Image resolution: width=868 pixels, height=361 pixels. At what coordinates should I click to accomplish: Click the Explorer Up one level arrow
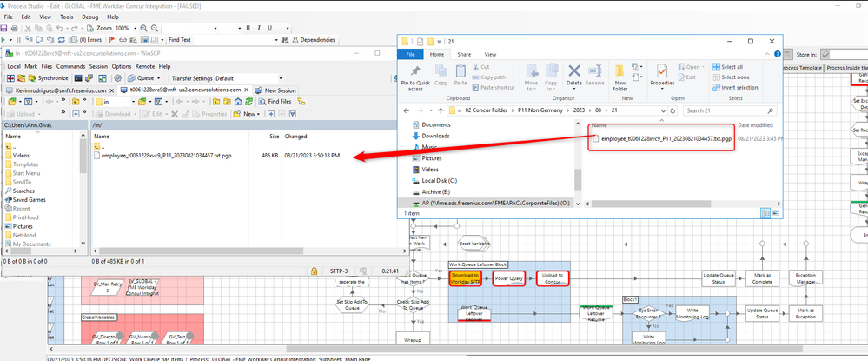[x=441, y=110]
